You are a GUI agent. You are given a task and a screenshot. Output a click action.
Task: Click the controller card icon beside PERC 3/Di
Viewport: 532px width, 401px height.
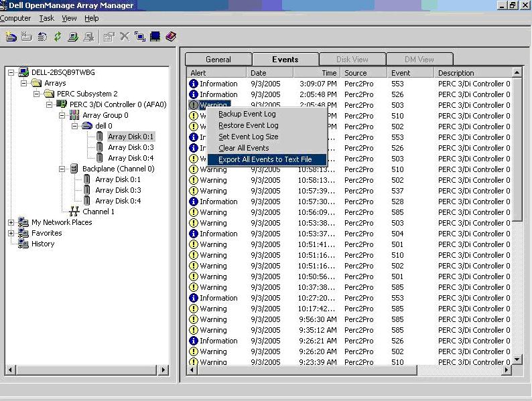tap(62, 104)
